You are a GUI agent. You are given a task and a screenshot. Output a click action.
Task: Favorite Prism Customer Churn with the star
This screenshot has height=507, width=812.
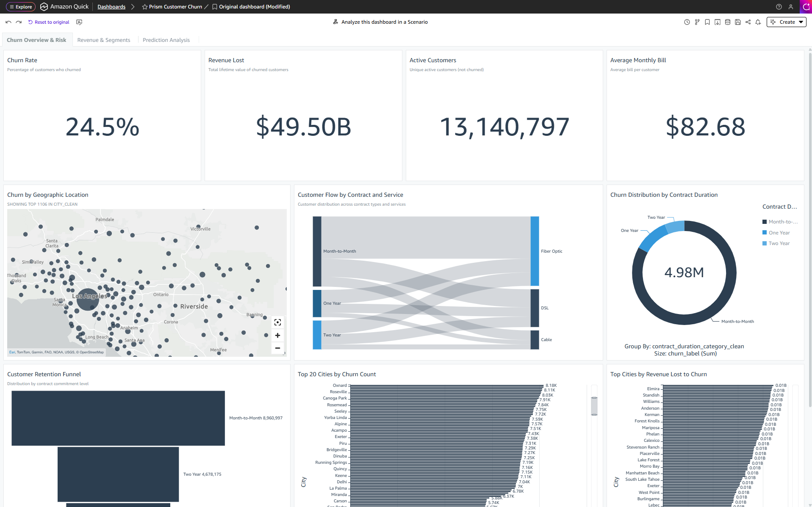(x=145, y=7)
